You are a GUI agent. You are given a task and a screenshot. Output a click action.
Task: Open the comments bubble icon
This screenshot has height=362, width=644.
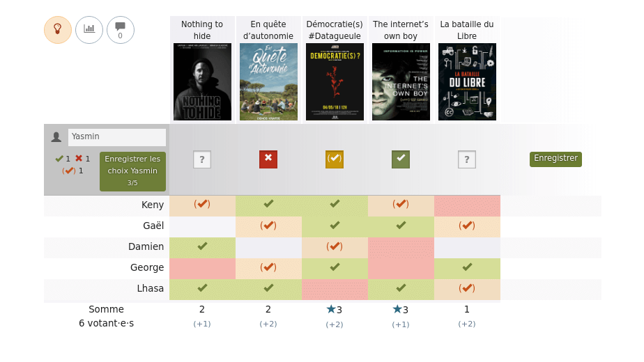121,30
